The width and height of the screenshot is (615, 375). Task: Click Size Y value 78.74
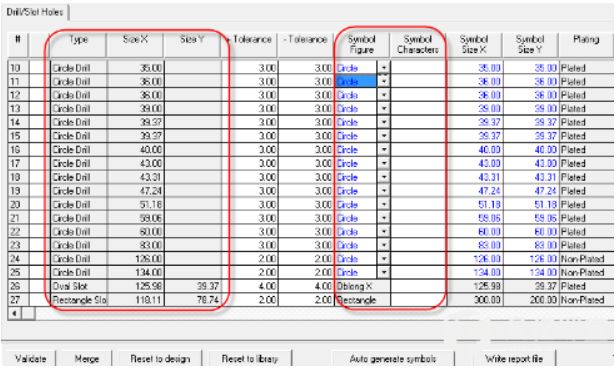point(193,300)
